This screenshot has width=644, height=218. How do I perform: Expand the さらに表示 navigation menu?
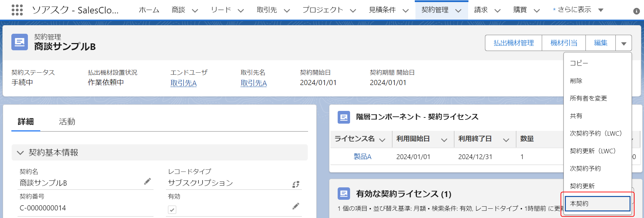click(601, 10)
